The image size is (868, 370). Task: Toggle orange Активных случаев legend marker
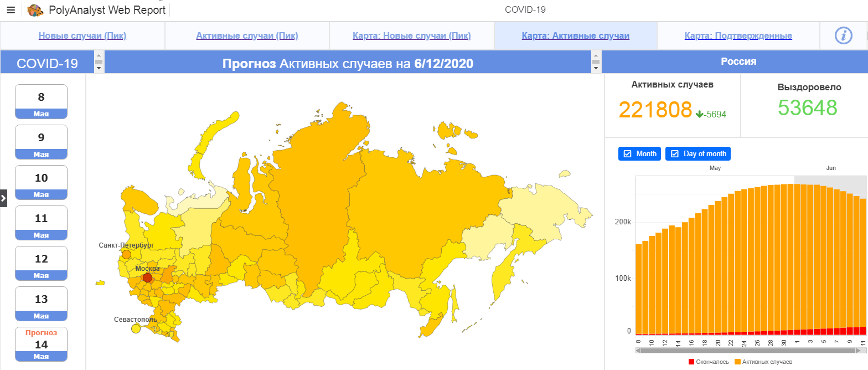point(737,362)
